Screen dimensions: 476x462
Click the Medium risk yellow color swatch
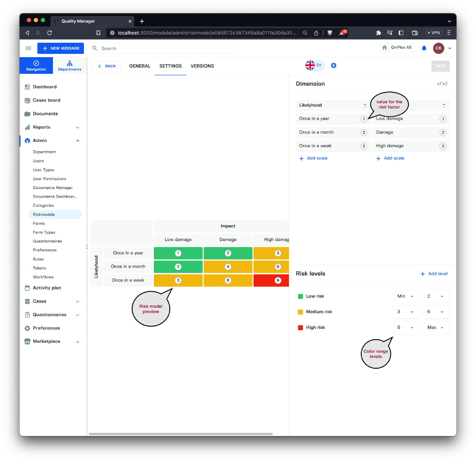(x=300, y=312)
